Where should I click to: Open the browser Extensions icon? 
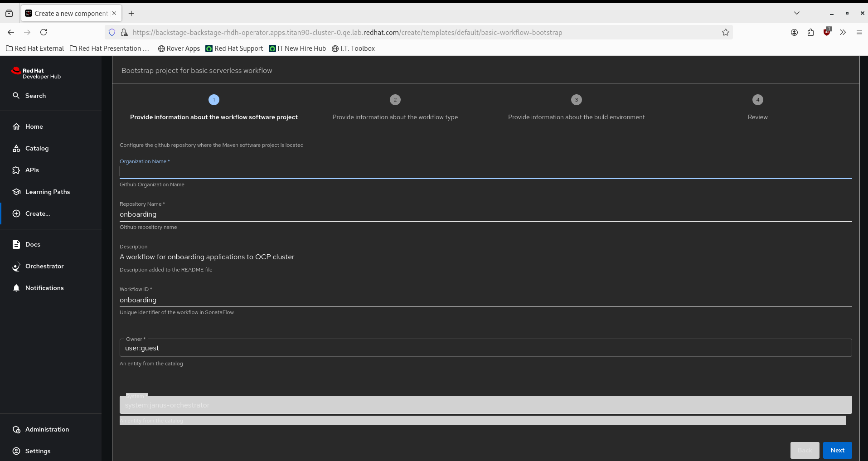tap(810, 32)
